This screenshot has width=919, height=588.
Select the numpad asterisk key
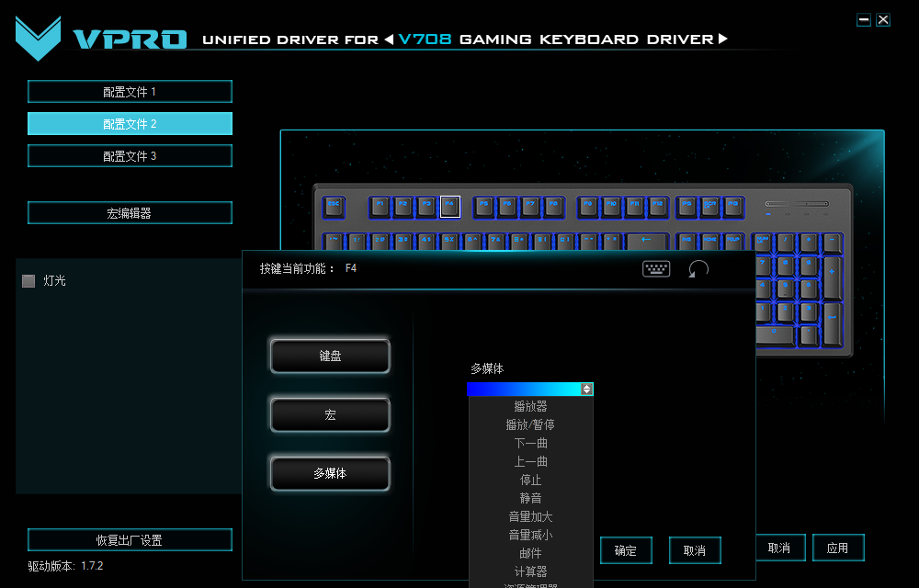pyautogui.click(x=809, y=242)
